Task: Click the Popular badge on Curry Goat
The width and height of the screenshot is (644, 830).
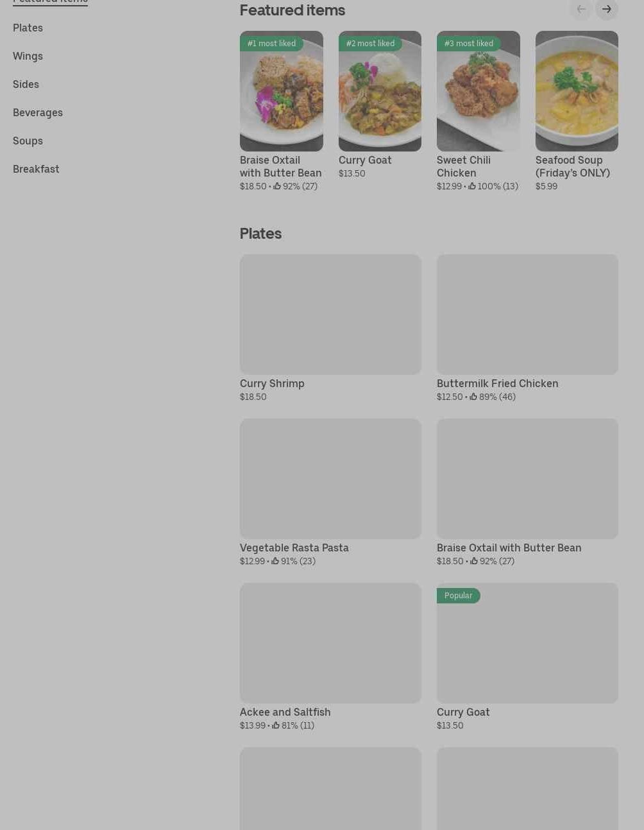Action: [458, 596]
